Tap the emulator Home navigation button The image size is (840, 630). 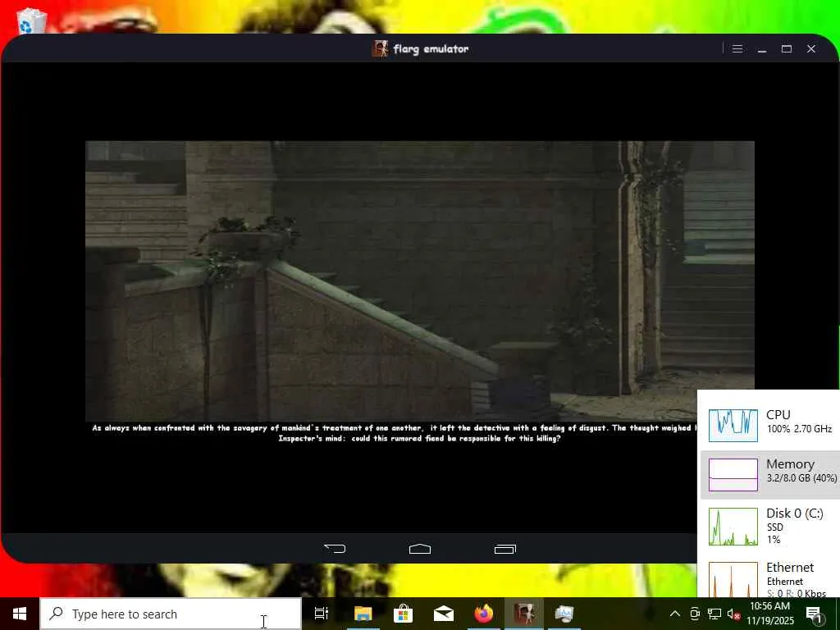420,549
